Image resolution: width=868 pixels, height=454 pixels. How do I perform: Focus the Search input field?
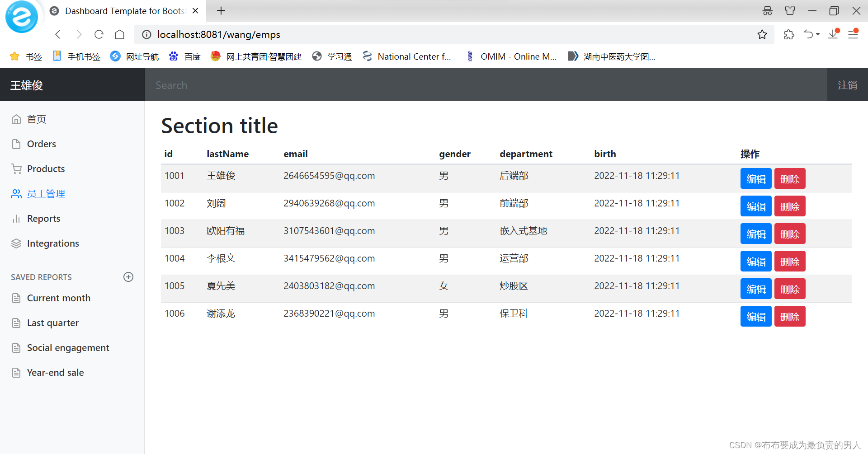486,85
